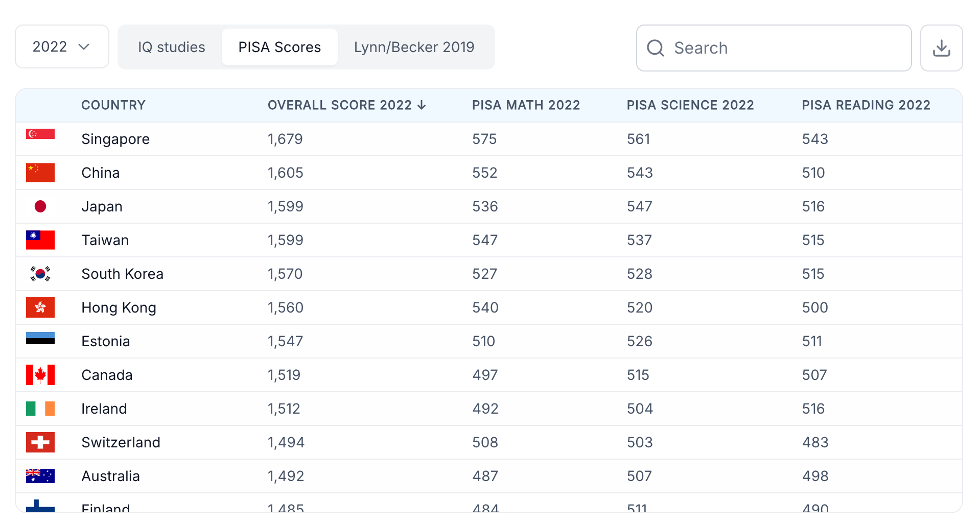Screen dimensions: 980x525
Task: Click the PISA Reading 2022 header
Action: [866, 105]
